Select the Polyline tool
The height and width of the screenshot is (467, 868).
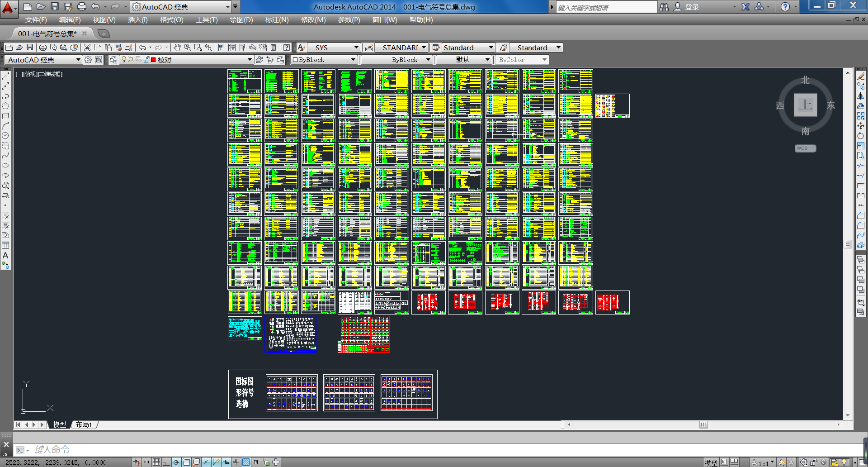click(5, 96)
